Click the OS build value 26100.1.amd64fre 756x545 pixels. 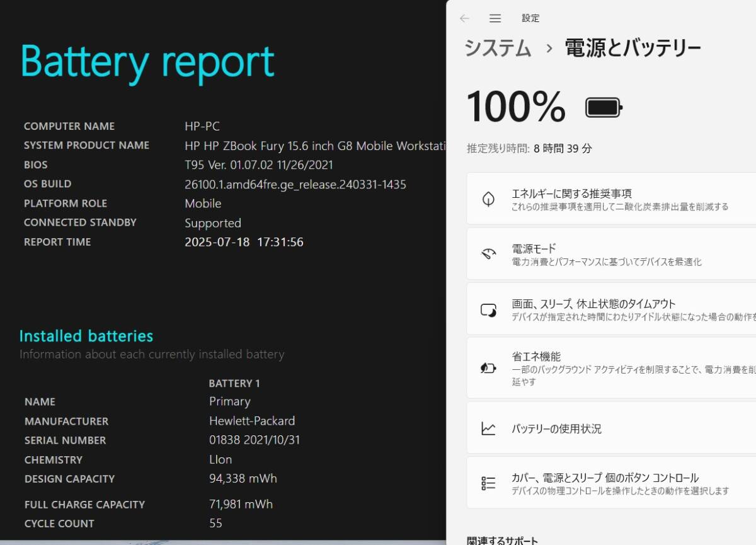[295, 185]
